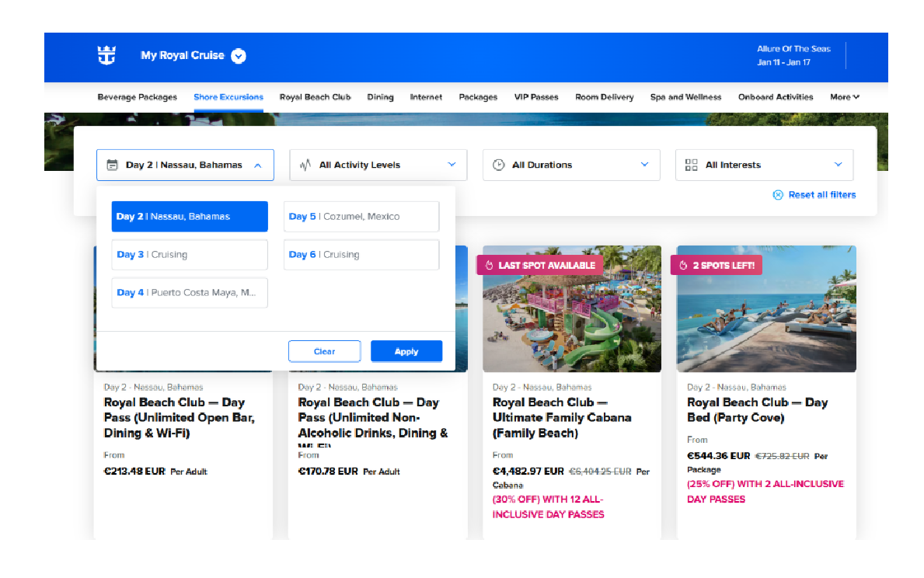Open the All Interests dropdown
This screenshot has height=578, width=924.
tap(764, 165)
